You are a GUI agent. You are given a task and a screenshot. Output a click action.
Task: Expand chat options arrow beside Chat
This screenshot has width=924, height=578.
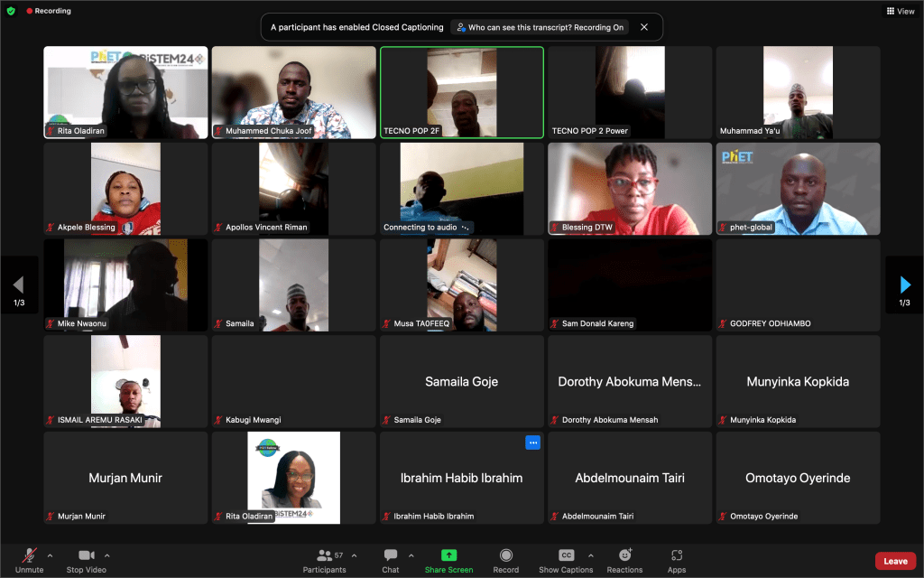pyautogui.click(x=411, y=555)
